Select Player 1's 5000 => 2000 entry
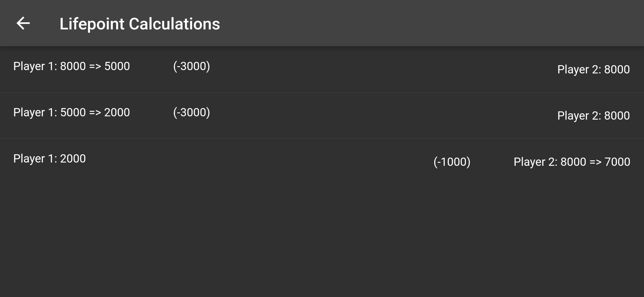Image resolution: width=644 pixels, height=297 pixels. click(72, 112)
